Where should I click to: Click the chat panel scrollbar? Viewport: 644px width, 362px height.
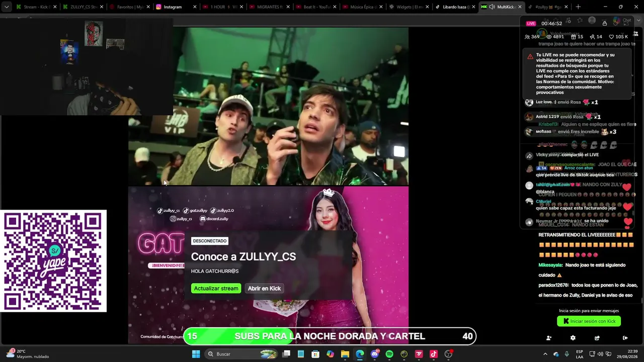click(x=641, y=300)
